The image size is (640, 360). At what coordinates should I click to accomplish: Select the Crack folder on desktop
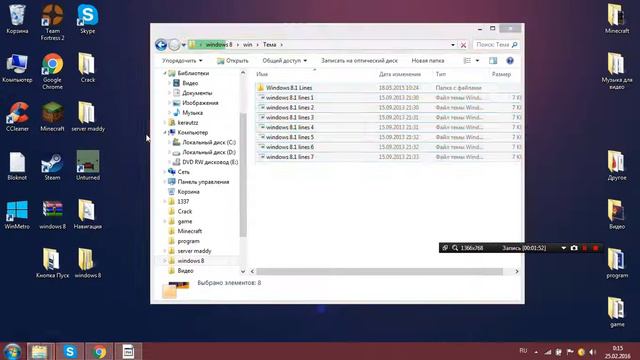pyautogui.click(x=87, y=67)
